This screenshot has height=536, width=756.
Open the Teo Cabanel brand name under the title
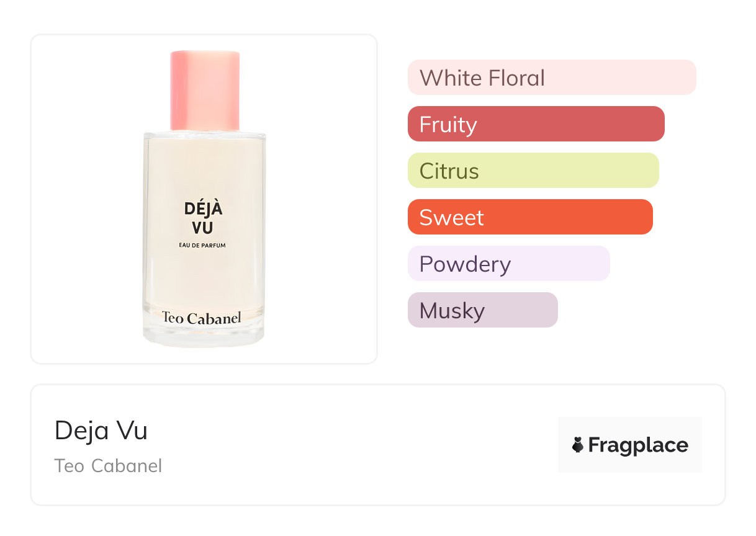(108, 466)
